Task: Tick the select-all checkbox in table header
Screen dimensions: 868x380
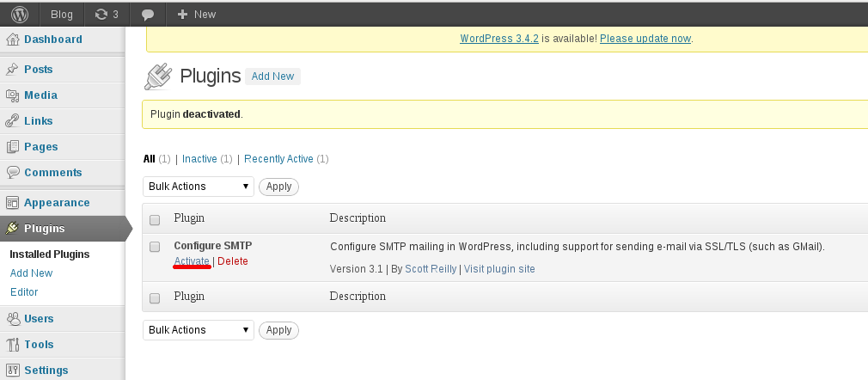Action: pos(155,220)
